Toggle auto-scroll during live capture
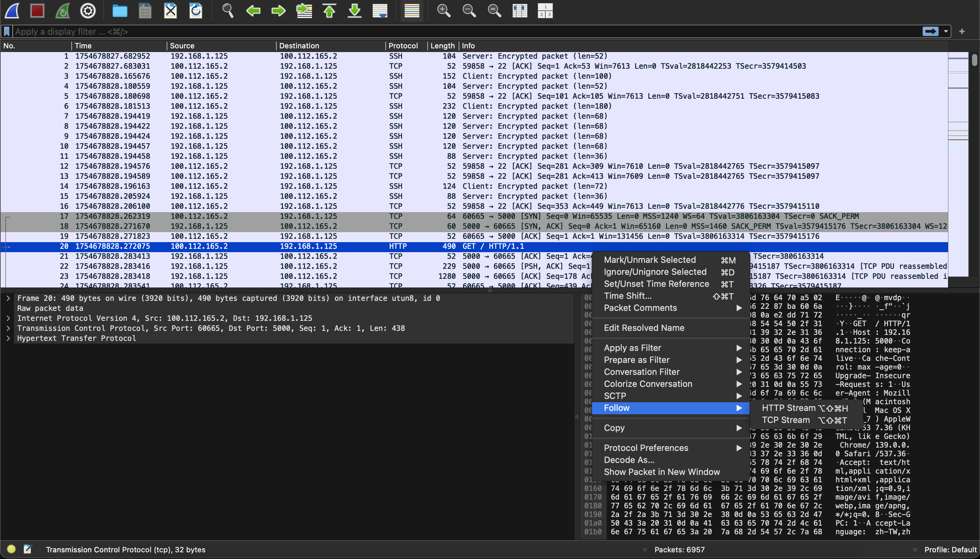 click(380, 11)
